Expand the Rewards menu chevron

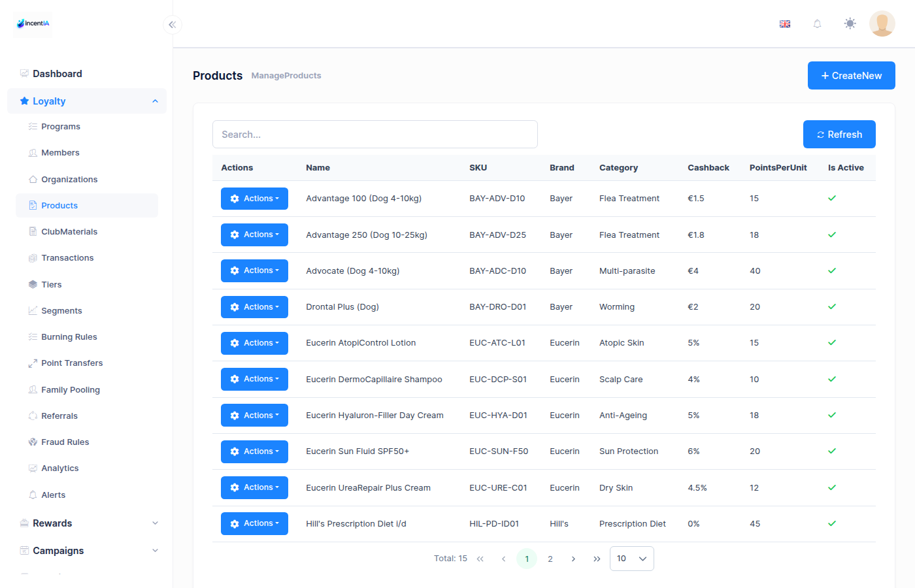(155, 523)
